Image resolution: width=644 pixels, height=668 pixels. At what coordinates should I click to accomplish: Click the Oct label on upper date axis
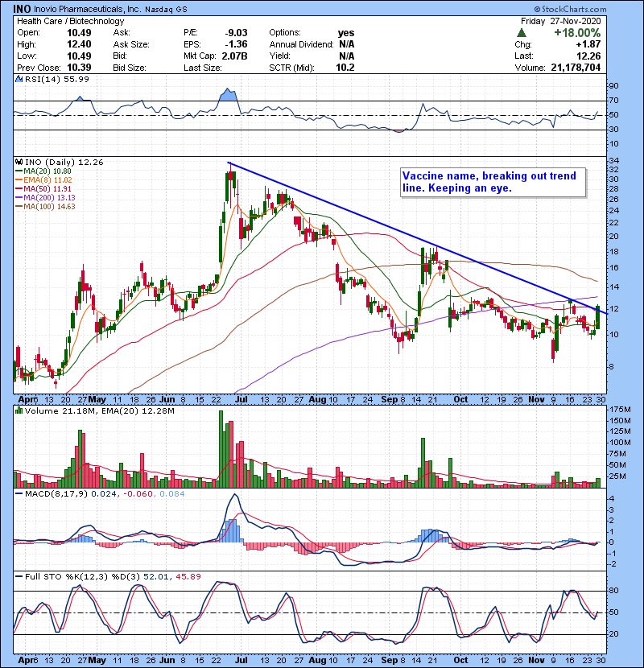pyautogui.click(x=460, y=400)
